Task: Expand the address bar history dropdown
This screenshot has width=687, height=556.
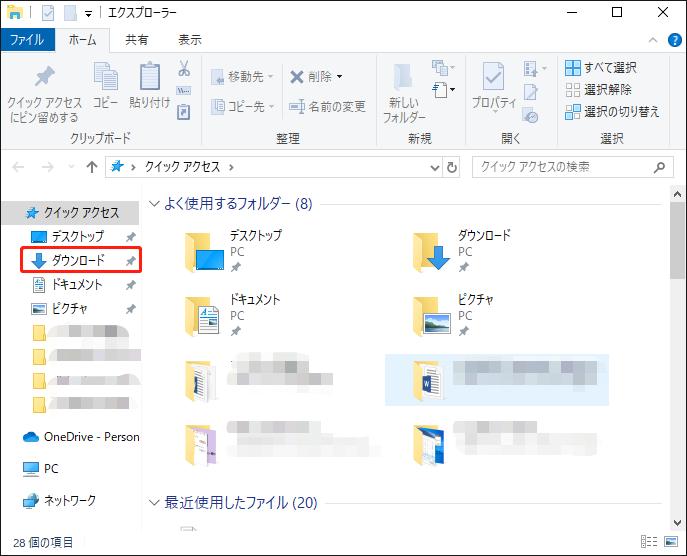Action: point(435,167)
